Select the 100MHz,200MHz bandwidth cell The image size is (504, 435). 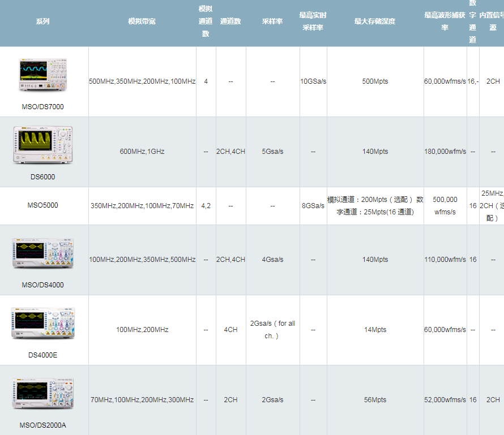[x=142, y=330]
